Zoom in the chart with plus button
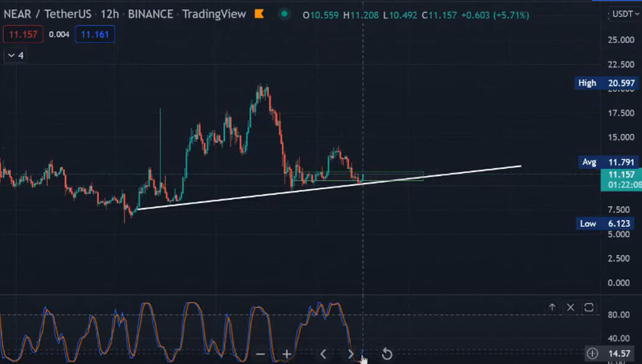Screen dimensions: 642x364 (x=287, y=354)
